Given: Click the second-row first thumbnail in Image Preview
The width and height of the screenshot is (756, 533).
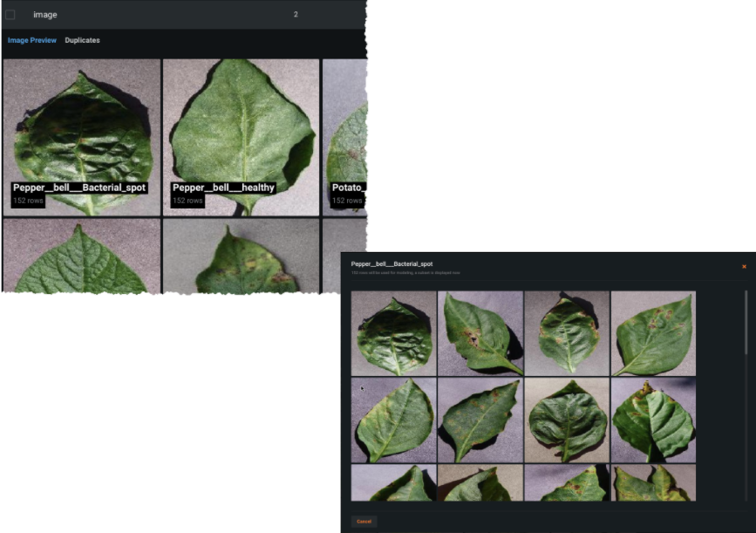Looking at the screenshot, I should [x=81, y=256].
